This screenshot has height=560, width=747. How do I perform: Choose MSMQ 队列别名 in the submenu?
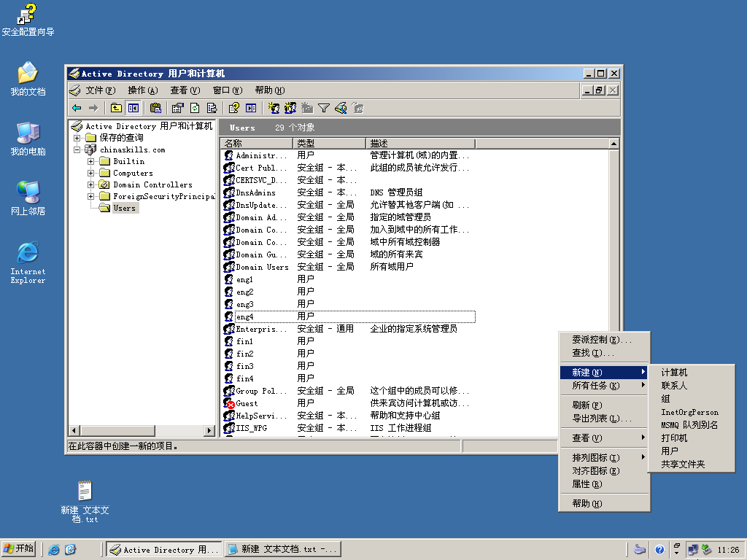[x=692, y=425]
